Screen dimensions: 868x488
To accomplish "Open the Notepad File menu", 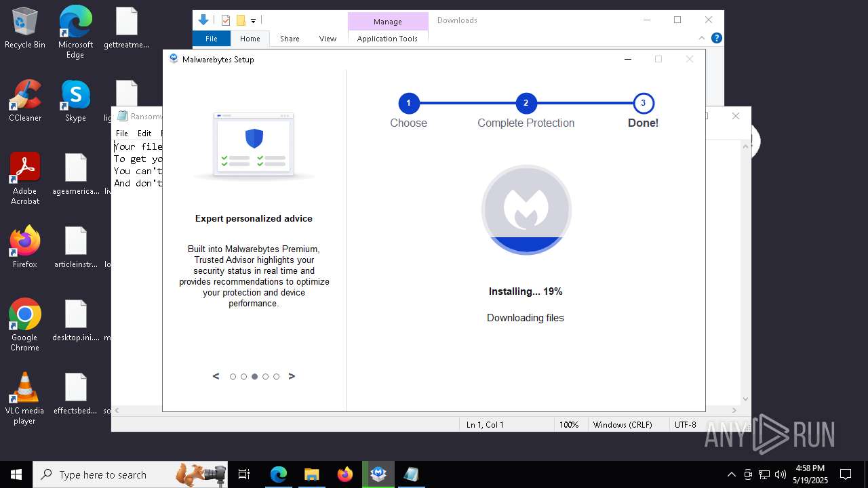I will [x=122, y=134].
